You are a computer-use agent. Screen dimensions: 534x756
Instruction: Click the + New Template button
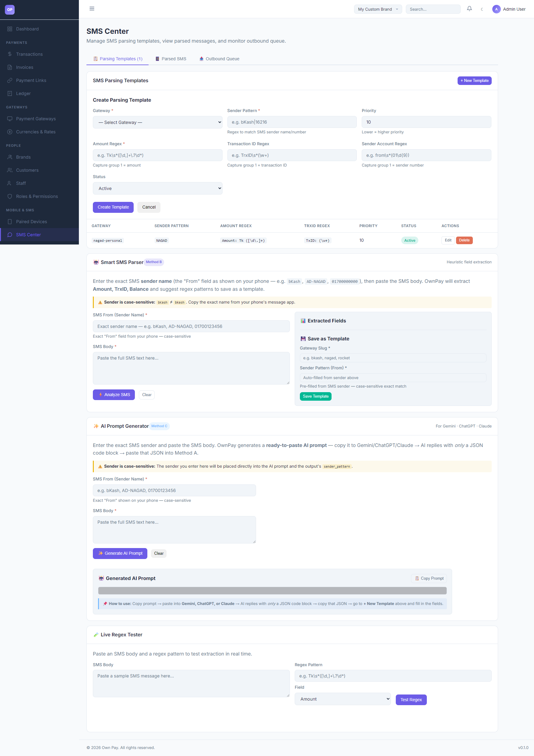pos(474,81)
